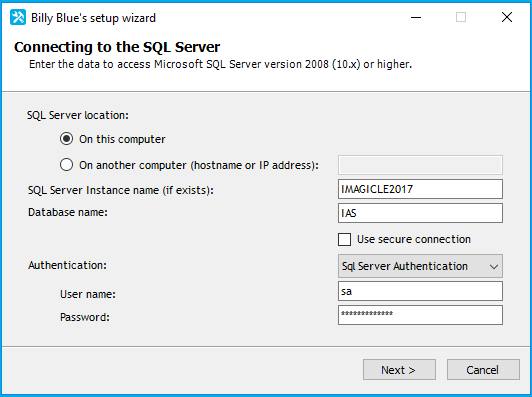
Task: Minimize the setup wizard window
Action: click(416, 17)
